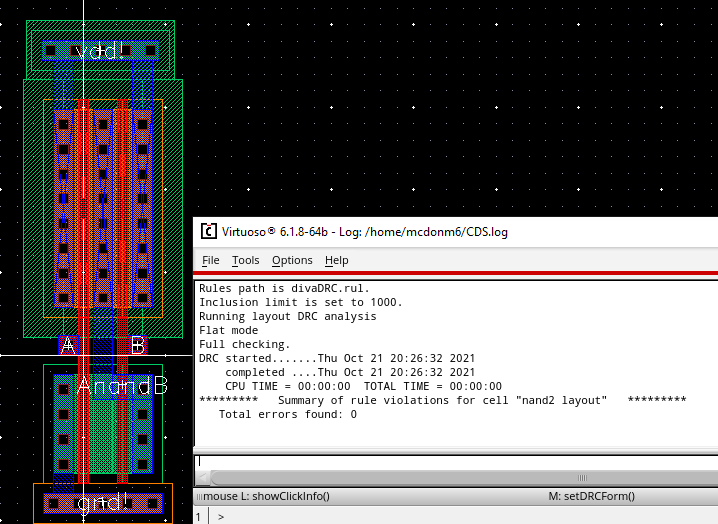The height and width of the screenshot is (524, 718).
Task: Click the input pin marked A
Action: (68, 346)
